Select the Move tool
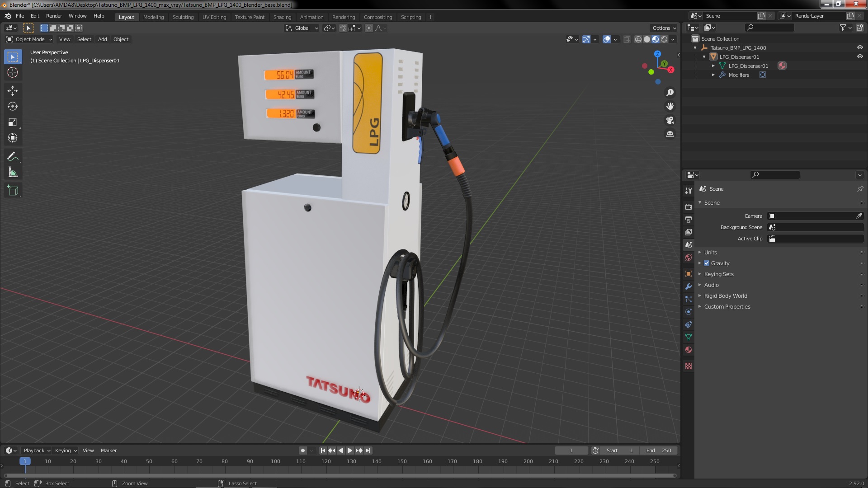Screen dimensions: 868x488 (x=13, y=90)
